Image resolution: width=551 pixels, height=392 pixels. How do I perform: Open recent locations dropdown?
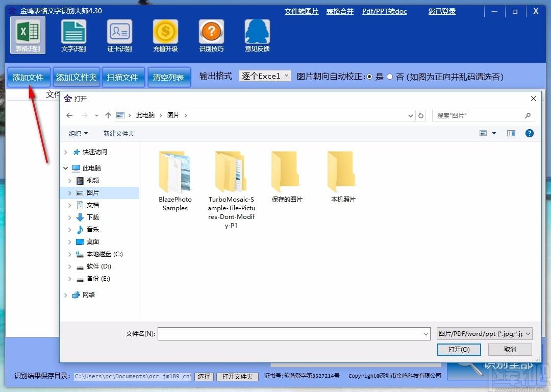point(96,115)
